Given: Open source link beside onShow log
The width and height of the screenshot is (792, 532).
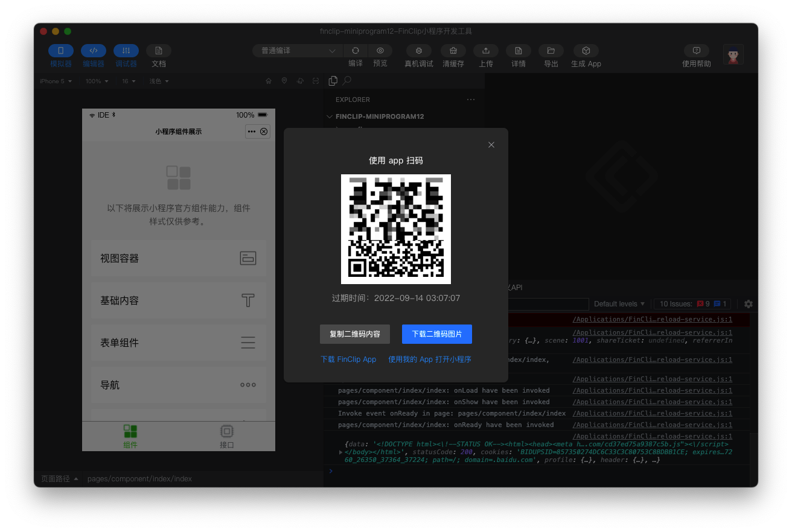Looking at the screenshot, I should coord(652,402).
